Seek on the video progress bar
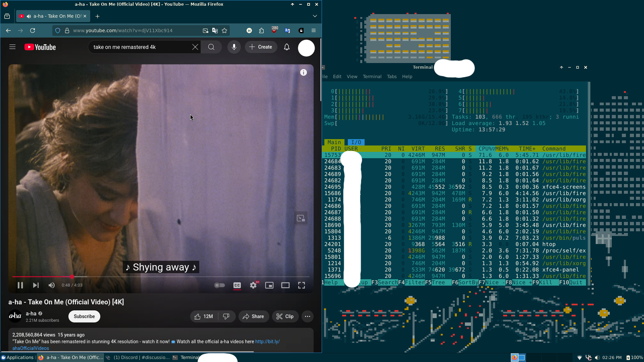This screenshot has width=644, height=362. coord(161,277)
